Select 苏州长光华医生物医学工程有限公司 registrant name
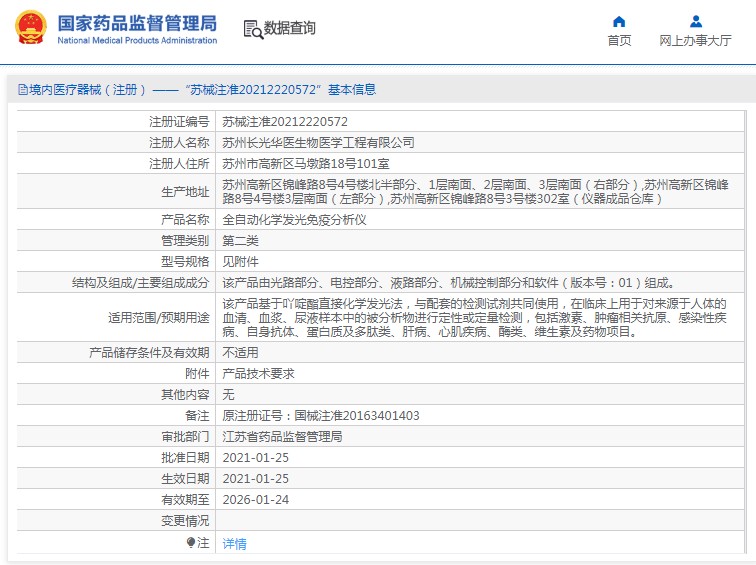This screenshot has width=756, height=565. 318,143
